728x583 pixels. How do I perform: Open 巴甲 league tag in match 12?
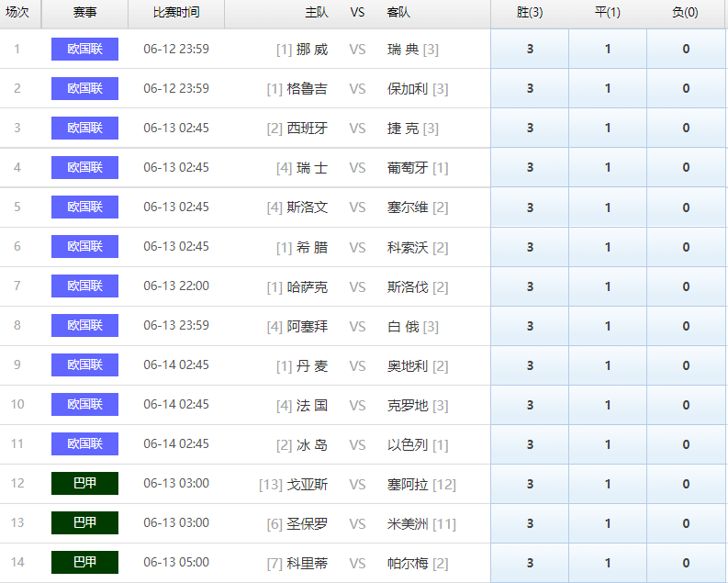click(85, 483)
